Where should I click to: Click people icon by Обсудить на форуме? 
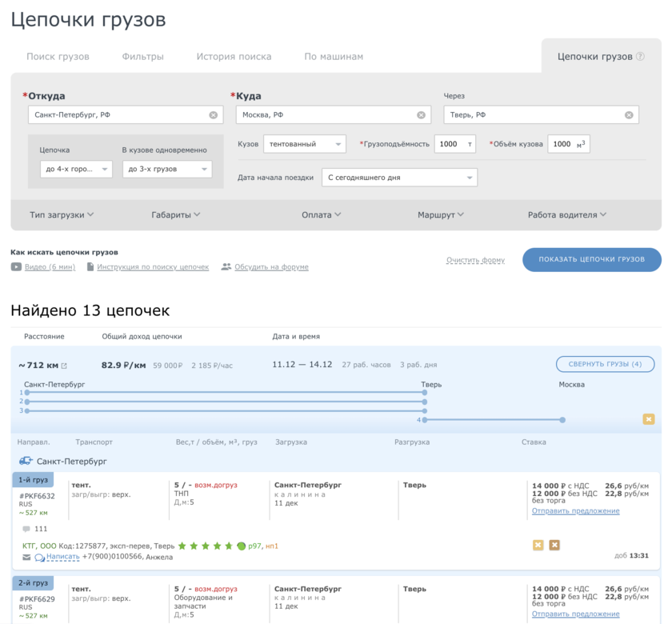coord(226,267)
